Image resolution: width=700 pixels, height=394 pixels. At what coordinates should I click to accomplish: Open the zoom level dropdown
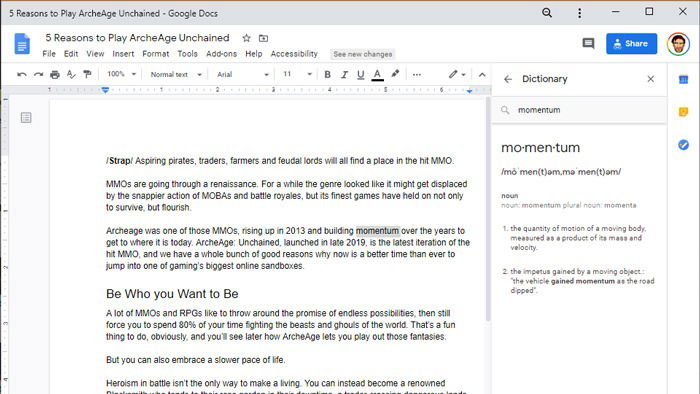(x=121, y=74)
